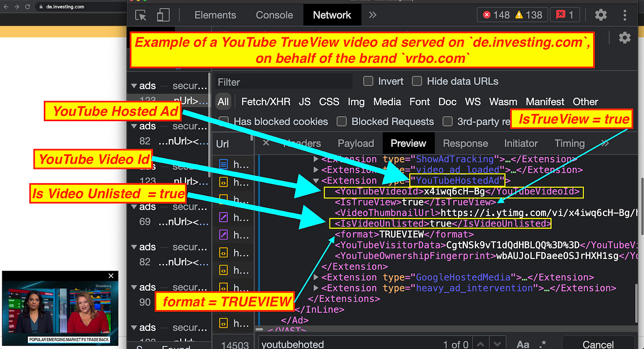Open the Initiator tab
644x349 pixels.
[521, 144]
